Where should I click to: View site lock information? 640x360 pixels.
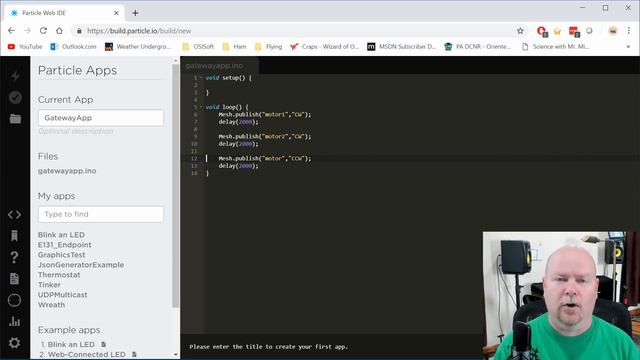(79, 31)
